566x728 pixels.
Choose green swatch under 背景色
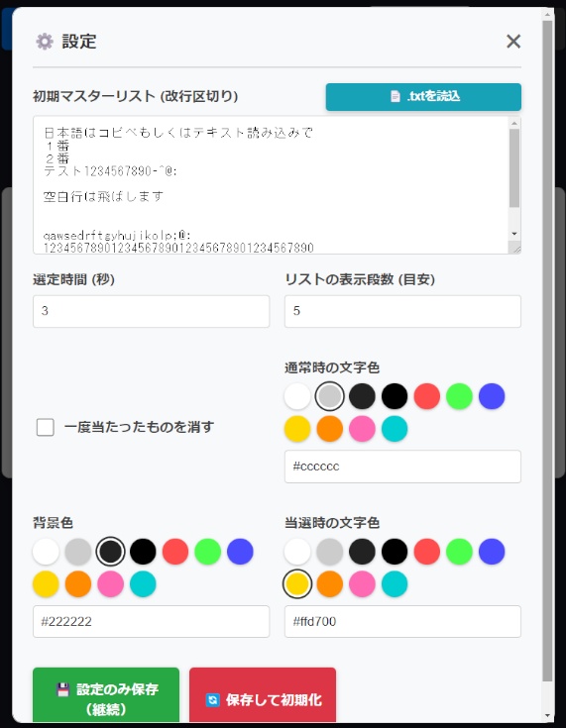click(x=208, y=552)
